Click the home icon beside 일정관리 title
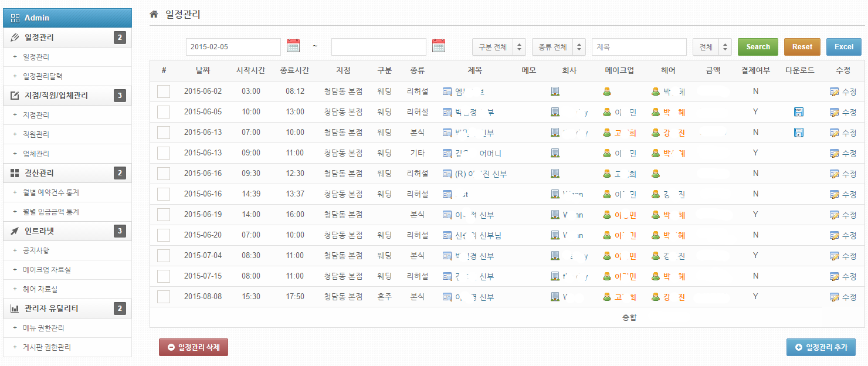 tap(154, 14)
